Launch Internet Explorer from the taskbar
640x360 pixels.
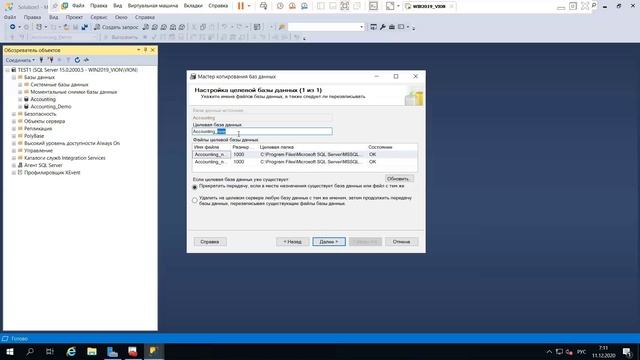pyautogui.click(x=71, y=351)
